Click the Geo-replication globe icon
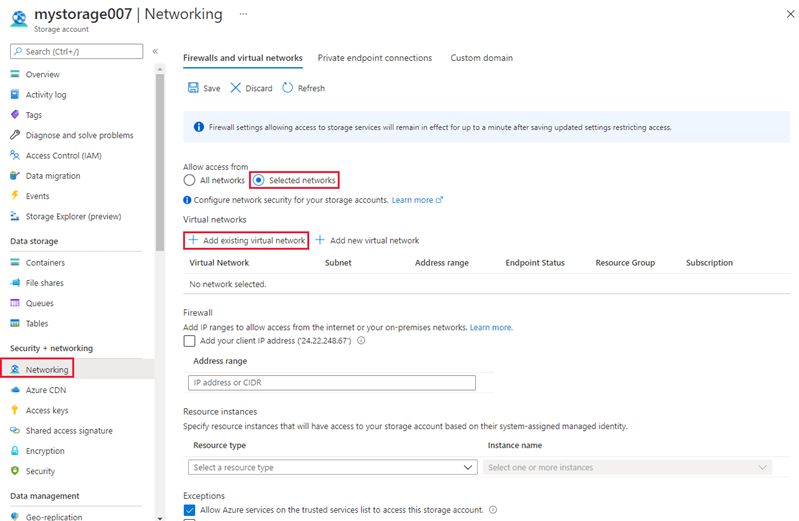The height and width of the screenshot is (521, 799). 15,516
